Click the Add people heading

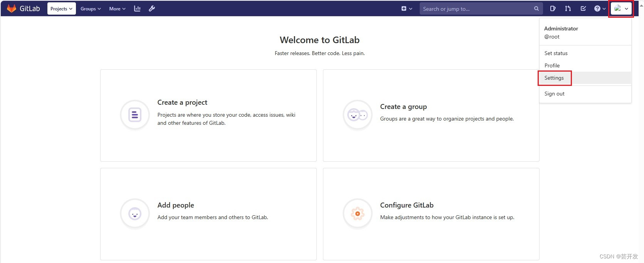click(x=176, y=205)
